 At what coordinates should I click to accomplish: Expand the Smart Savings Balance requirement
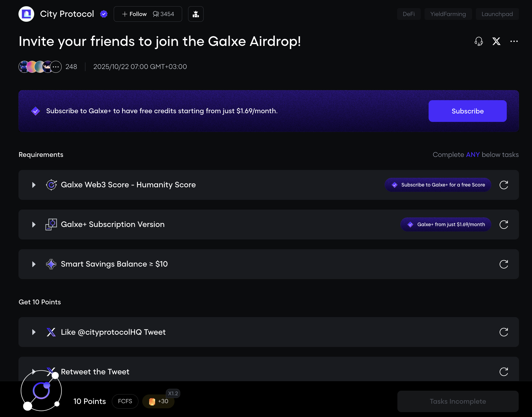click(34, 264)
